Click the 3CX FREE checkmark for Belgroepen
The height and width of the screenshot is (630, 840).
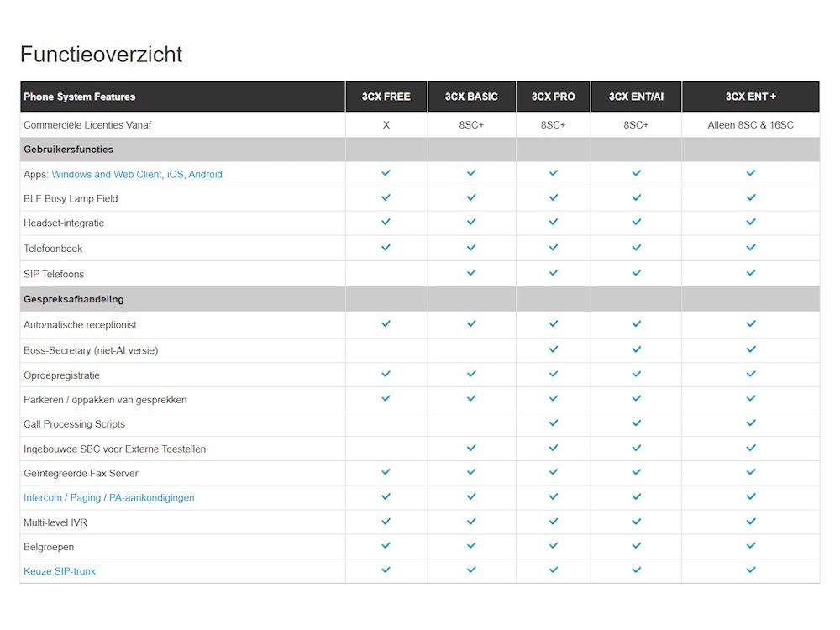[x=386, y=545]
